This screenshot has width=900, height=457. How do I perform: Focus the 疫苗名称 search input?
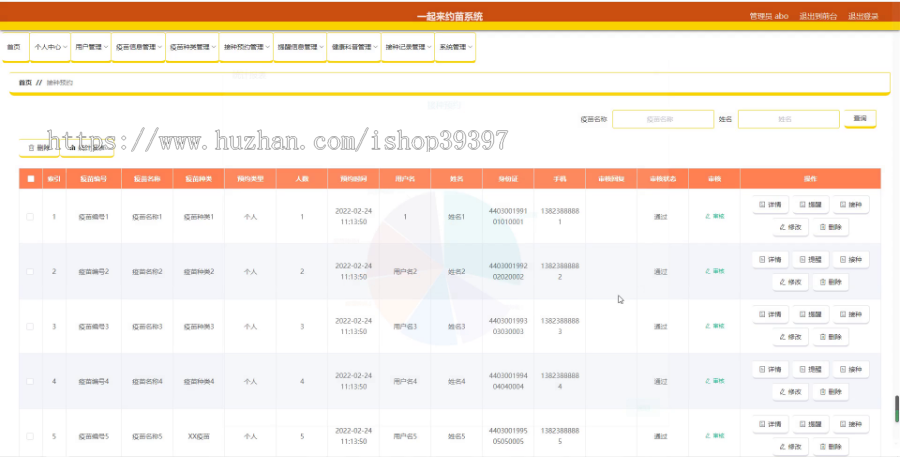663,119
